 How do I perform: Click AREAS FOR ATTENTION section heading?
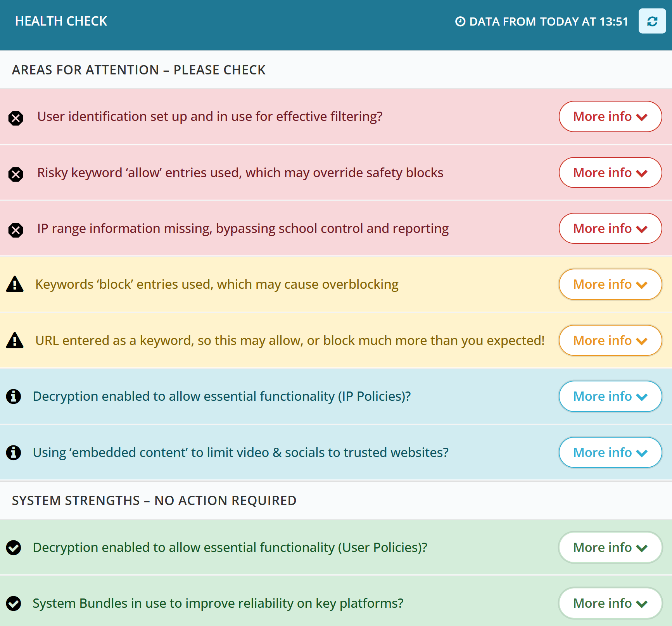[x=138, y=70]
